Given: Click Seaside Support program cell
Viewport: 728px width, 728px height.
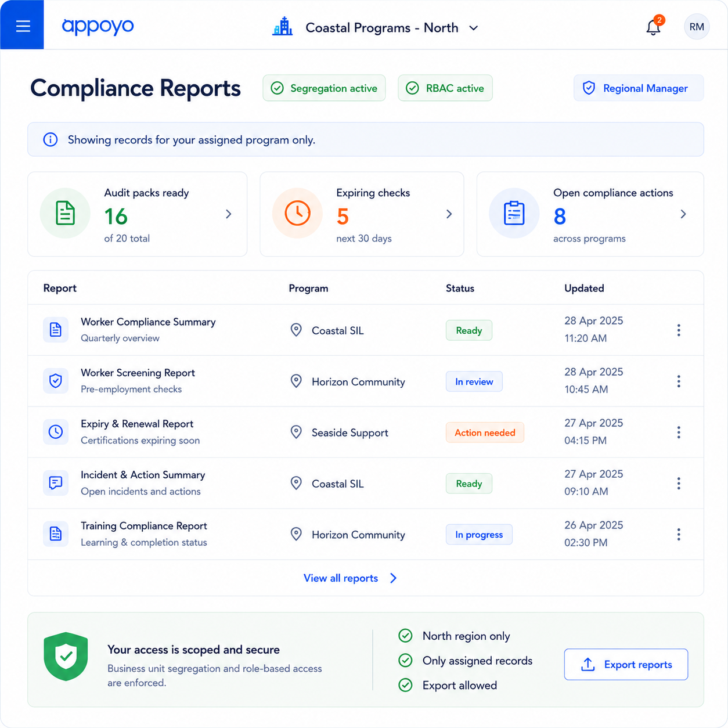Looking at the screenshot, I should pos(350,433).
